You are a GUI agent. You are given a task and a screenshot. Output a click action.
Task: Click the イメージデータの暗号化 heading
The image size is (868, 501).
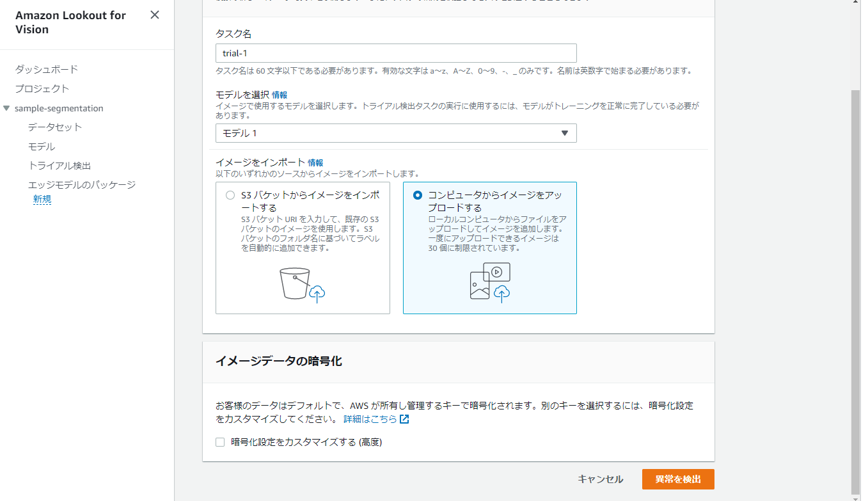click(279, 362)
